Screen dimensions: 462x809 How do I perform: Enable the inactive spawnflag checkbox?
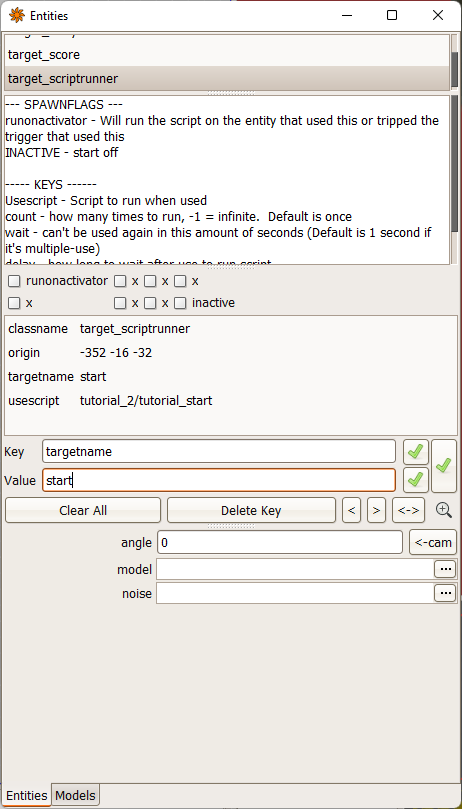coord(180,303)
